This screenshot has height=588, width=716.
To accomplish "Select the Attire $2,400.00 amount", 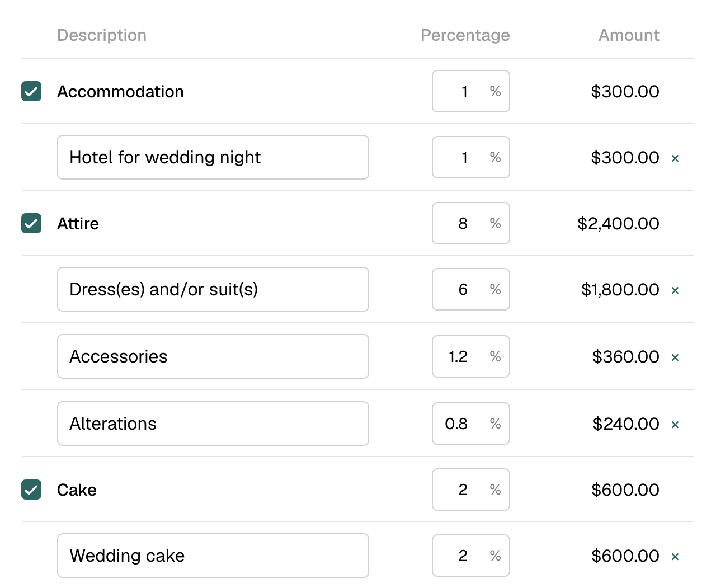I will (x=618, y=223).
